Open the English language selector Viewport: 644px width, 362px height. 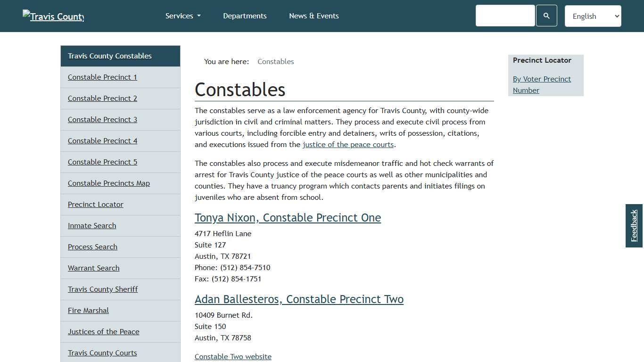(x=593, y=16)
